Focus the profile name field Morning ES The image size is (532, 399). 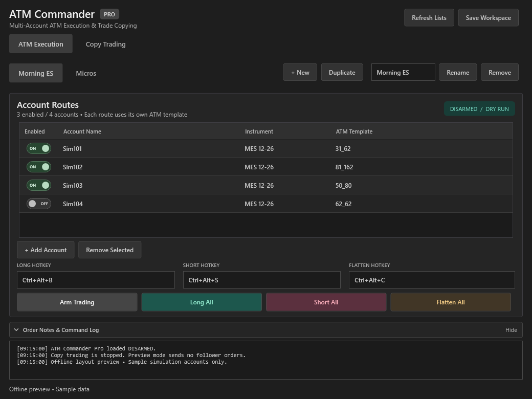[x=403, y=72]
